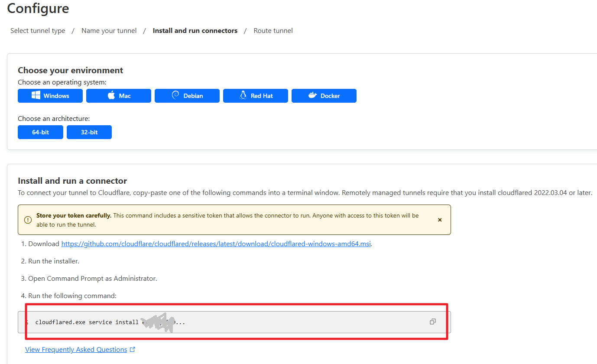The image size is (597, 364).
Task: Dismiss the token warning with the X
Action: pos(440,220)
